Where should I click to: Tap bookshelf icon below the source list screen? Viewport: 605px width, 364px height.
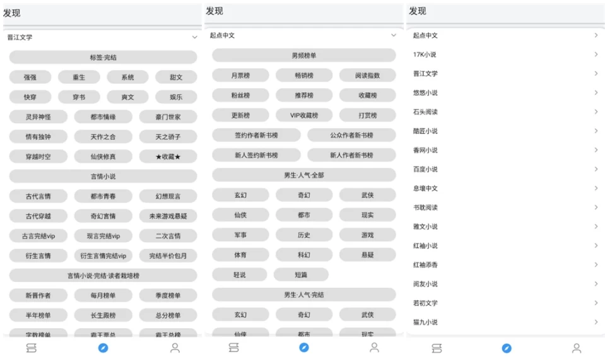tap(436, 348)
